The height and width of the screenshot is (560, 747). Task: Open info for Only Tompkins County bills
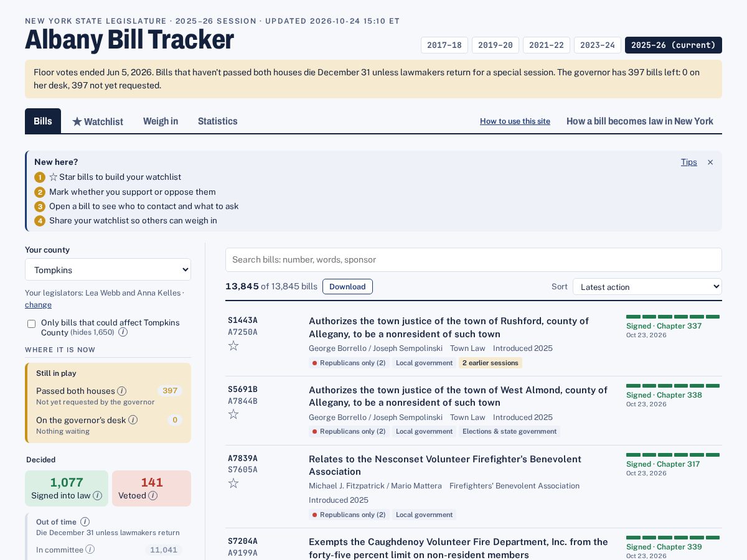coord(123,332)
